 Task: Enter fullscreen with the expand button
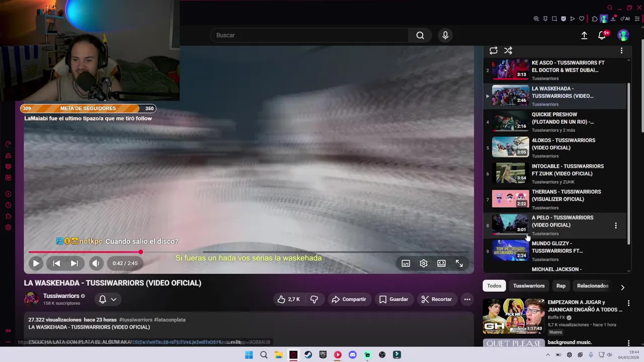(459, 263)
